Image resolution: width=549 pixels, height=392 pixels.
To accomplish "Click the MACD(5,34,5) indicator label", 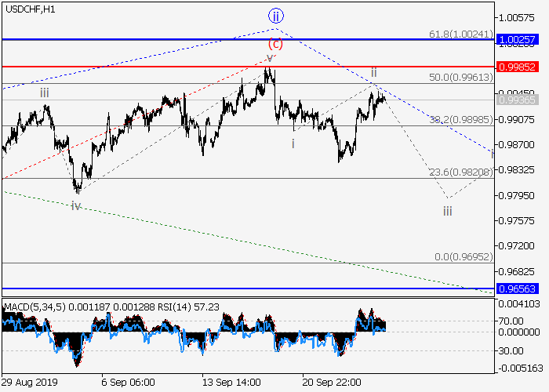I will (x=33, y=305).
